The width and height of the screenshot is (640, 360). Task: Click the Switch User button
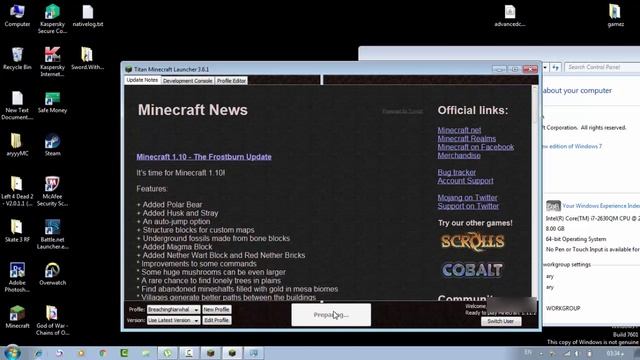pyautogui.click(x=501, y=321)
